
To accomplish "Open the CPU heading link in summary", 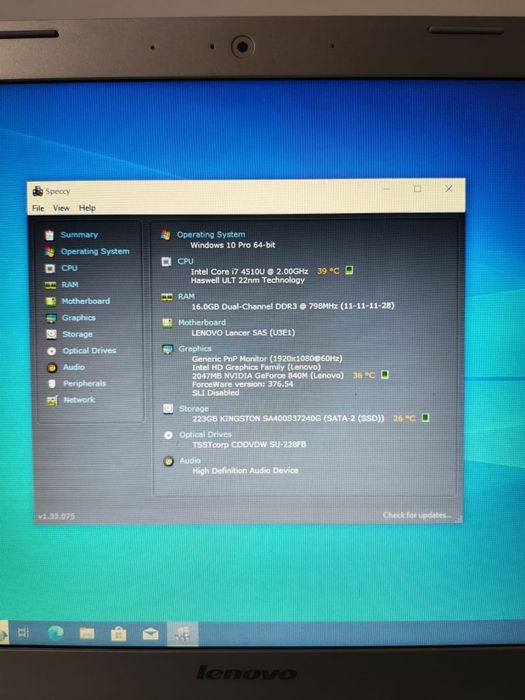I will [x=185, y=261].
